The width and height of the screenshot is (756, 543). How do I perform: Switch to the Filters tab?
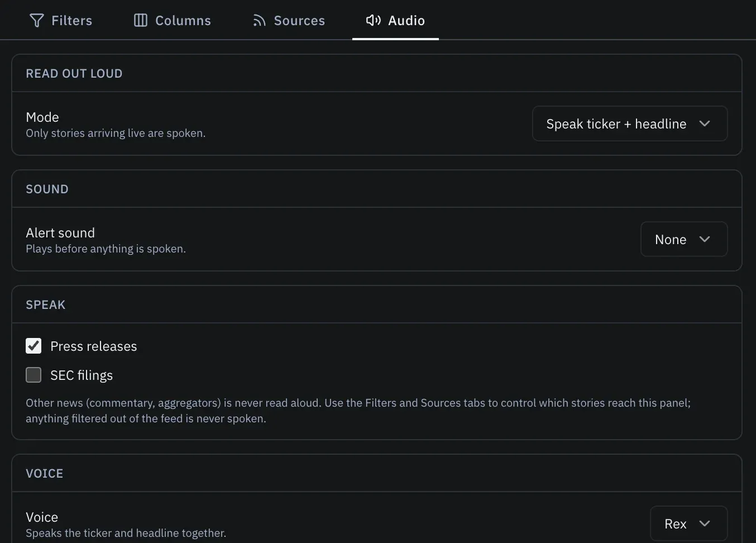coord(61,21)
